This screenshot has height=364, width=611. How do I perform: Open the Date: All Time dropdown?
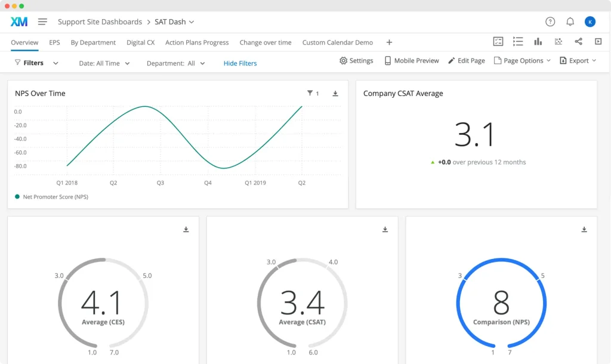pos(104,63)
